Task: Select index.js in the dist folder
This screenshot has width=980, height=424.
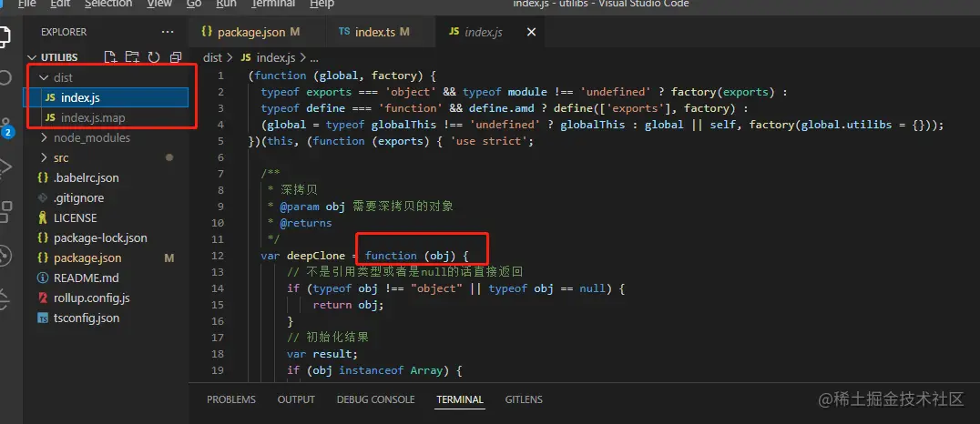Action: pos(106,98)
